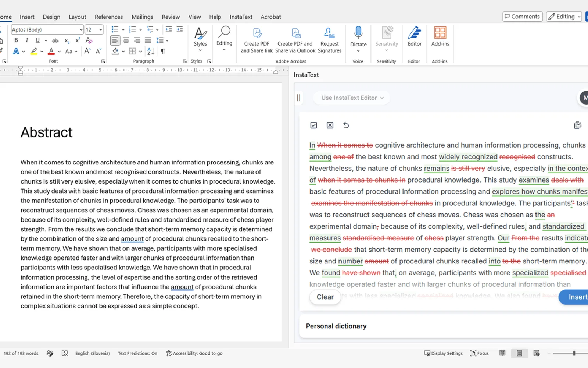Screen dimensions: 588x368
Task: Start Dictate microphone
Action: (x=358, y=37)
